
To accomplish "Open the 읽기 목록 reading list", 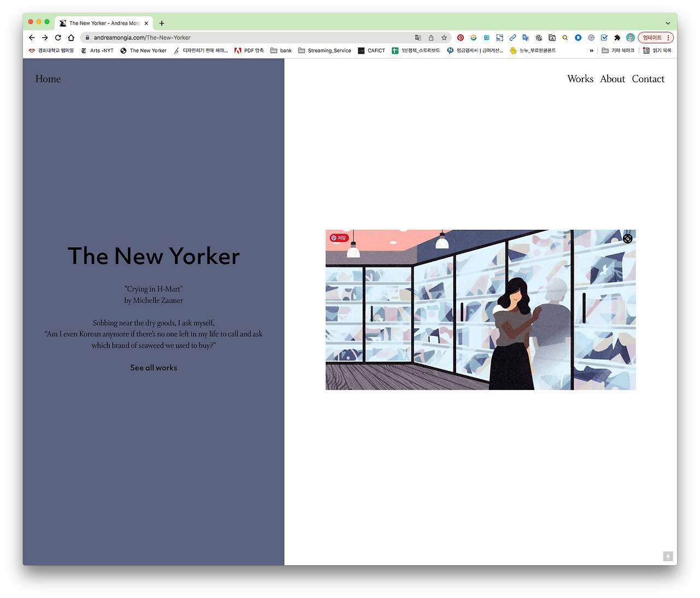I will (x=657, y=50).
